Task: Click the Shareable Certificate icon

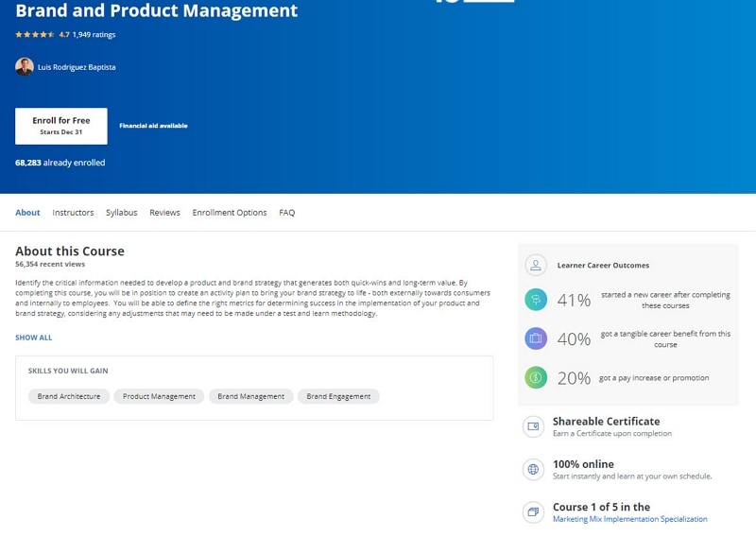Action: 534,426
